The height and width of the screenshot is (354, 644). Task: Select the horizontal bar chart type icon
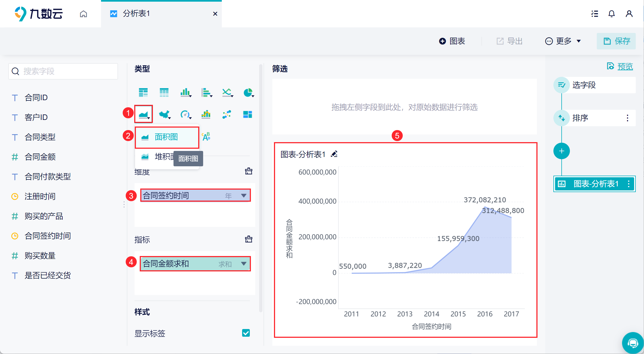[206, 93]
